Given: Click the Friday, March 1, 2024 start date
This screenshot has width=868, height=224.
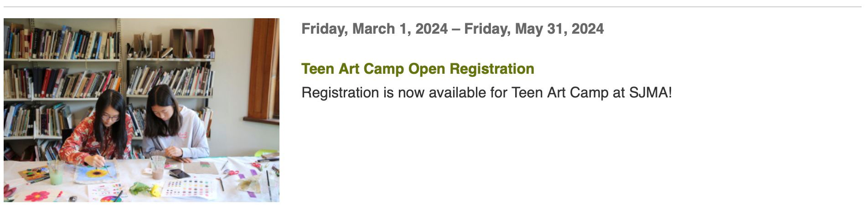Looking at the screenshot, I should point(374,29).
